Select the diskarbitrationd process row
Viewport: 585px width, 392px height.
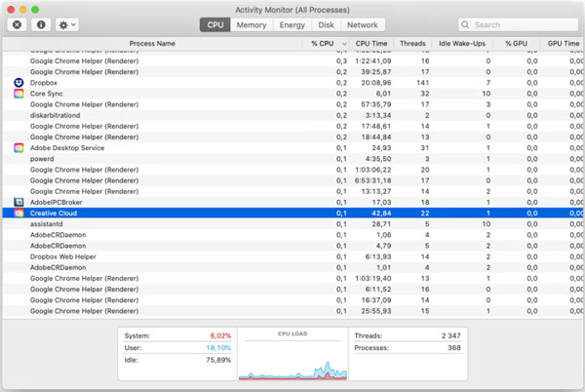(x=292, y=115)
